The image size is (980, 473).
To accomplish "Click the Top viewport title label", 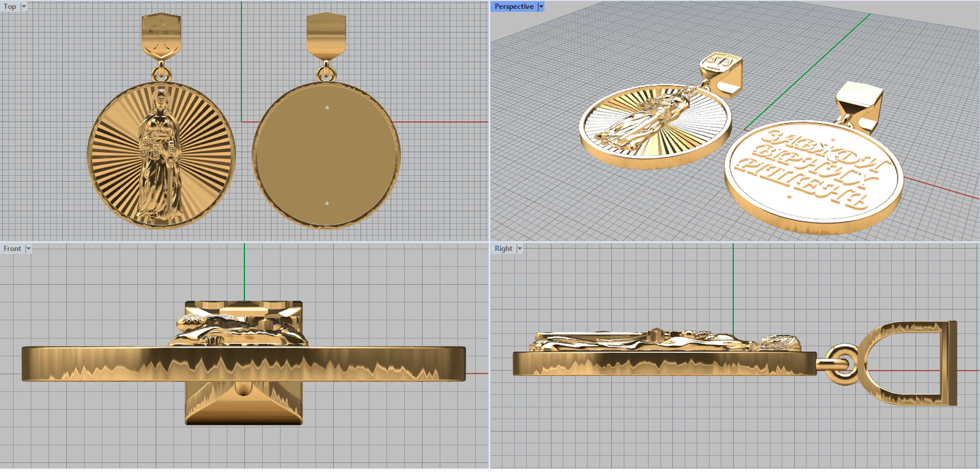I will coord(10,7).
